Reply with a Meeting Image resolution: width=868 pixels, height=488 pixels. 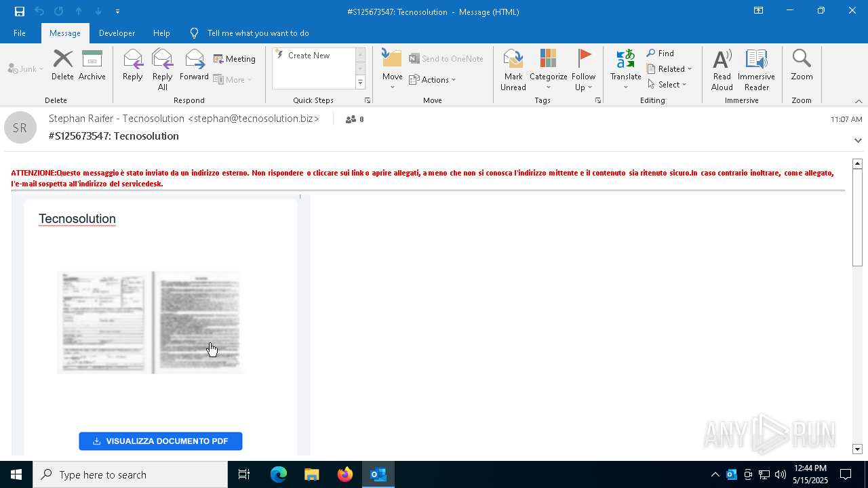(235, 59)
